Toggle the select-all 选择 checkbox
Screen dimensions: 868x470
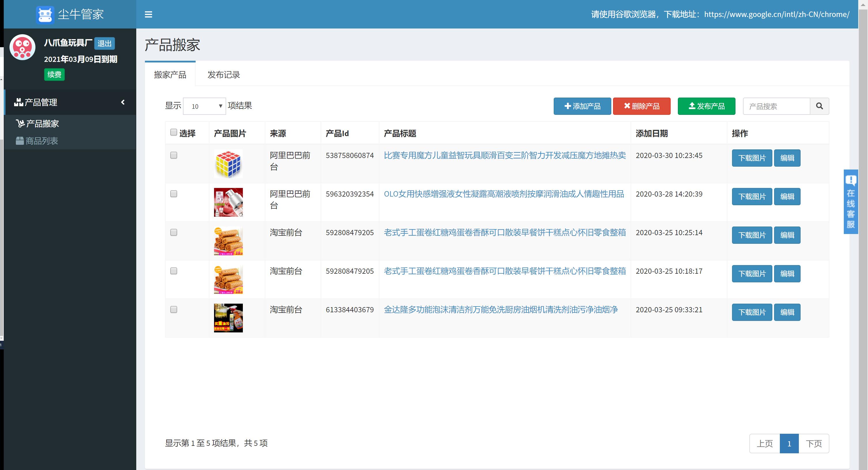(x=173, y=132)
